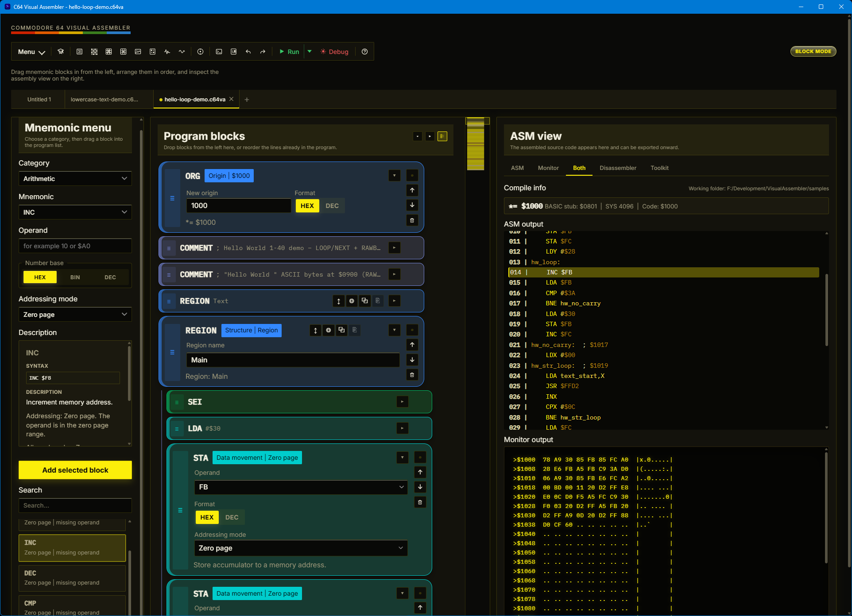Open the Category dropdown showing Arithmetic
This screenshot has width=852, height=616.
click(75, 178)
